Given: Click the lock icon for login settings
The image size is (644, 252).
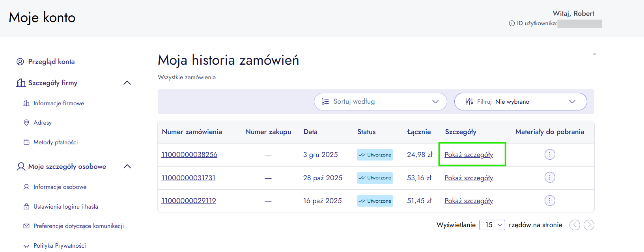Looking at the screenshot, I should click(26, 206).
